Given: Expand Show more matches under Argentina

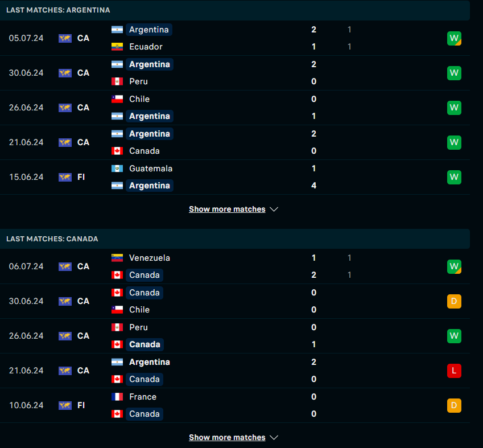Looking at the screenshot, I should point(227,209).
